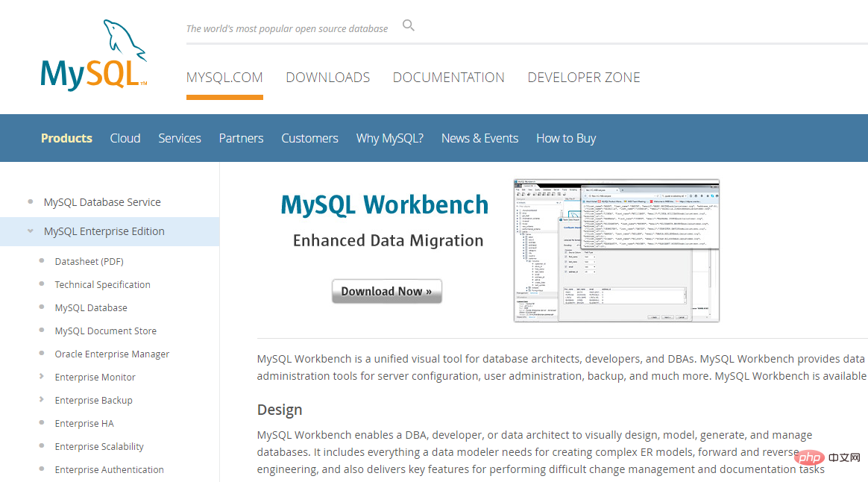The height and width of the screenshot is (482, 868).
Task: Open MySQL Database Service in sidebar
Action: (x=102, y=202)
